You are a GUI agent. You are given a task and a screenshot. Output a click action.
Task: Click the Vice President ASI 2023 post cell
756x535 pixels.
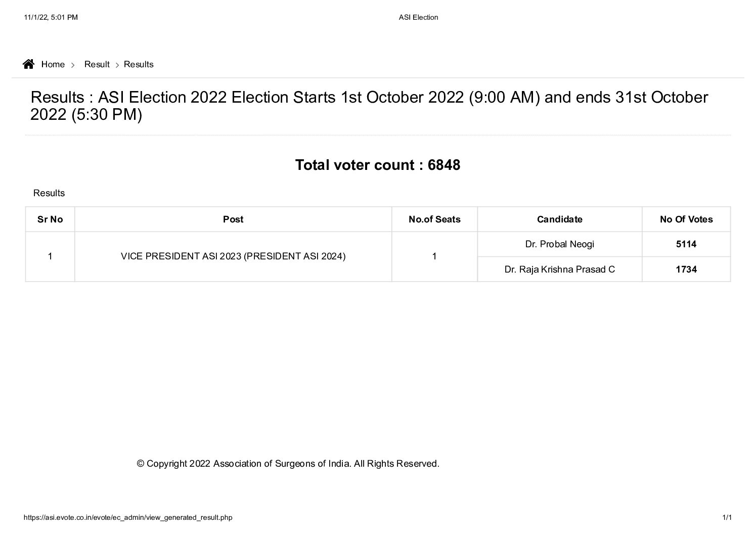point(233,256)
